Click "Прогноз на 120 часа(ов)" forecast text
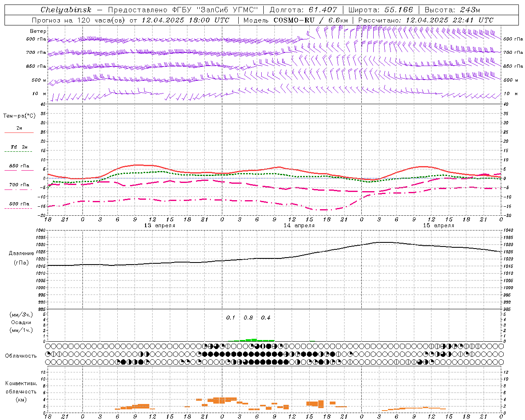Image resolution: width=525 pixels, height=420 pixels. pos(79,20)
